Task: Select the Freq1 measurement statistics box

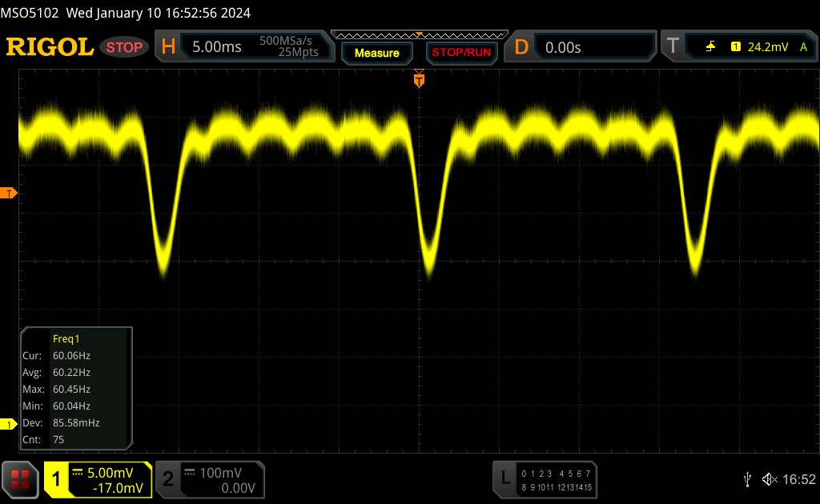Action: pyautogui.click(x=76, y=388)
